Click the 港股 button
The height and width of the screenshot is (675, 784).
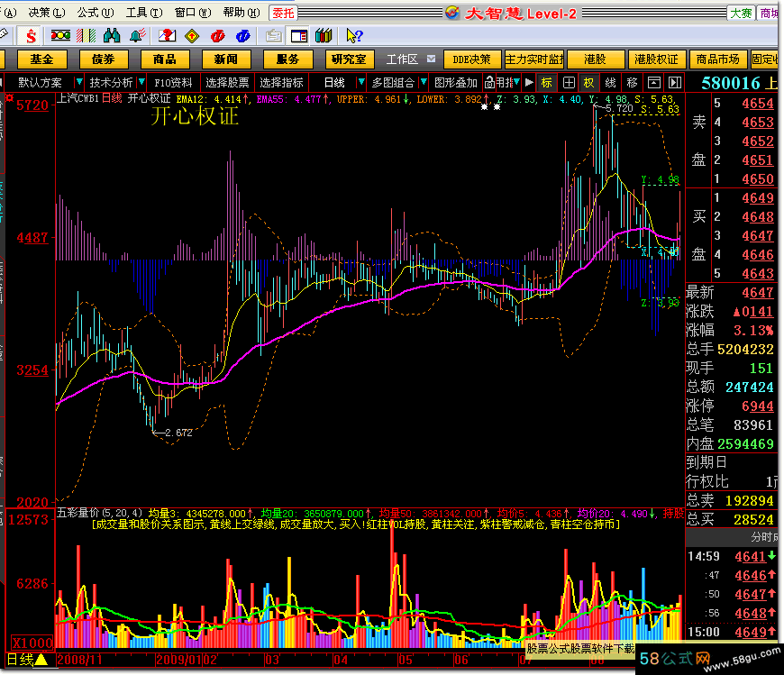coord(596,59)
